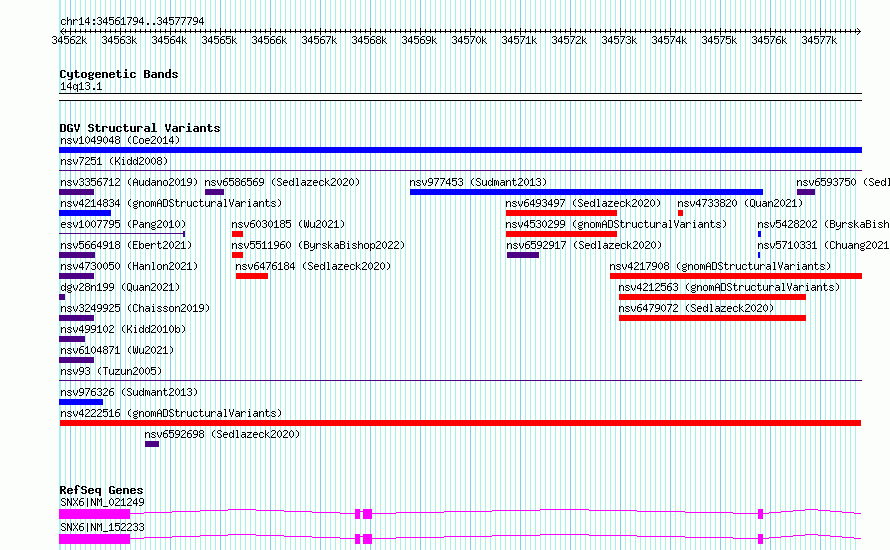The height and width of the screenshot is (550, 890).
Task: Select the nsv4217908 gnomAD variant label
Action: point(720,266)
